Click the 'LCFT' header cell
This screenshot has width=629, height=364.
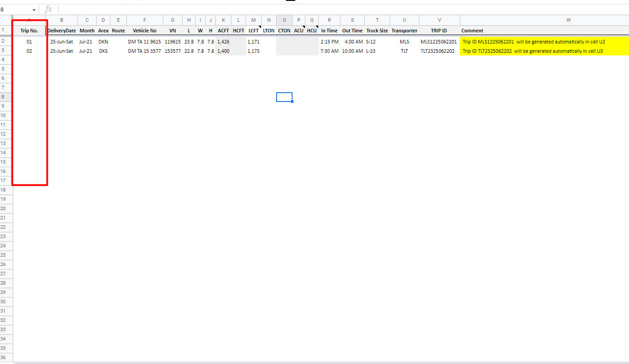[x=254, y=31]
